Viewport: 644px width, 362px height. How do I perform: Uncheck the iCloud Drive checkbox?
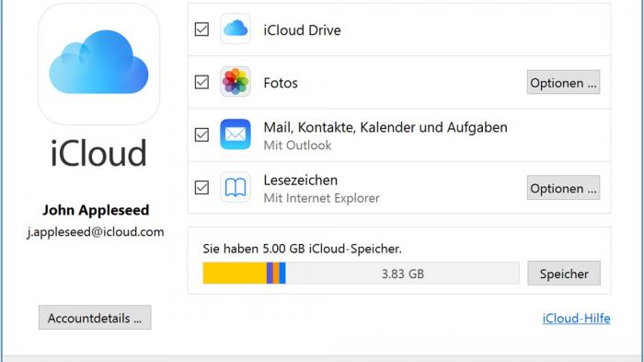tap(201, 29)
